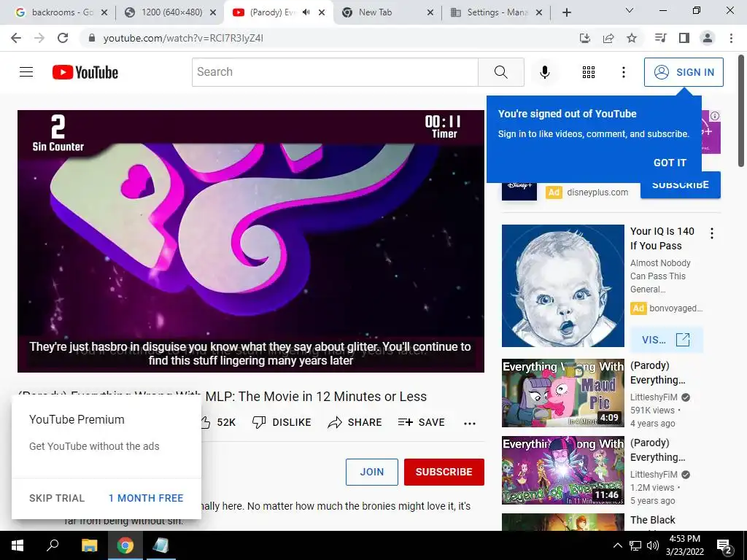Open more actions ellipsis under video
Viewport: 747px width, 560px height.
click(x=470, y=424)
